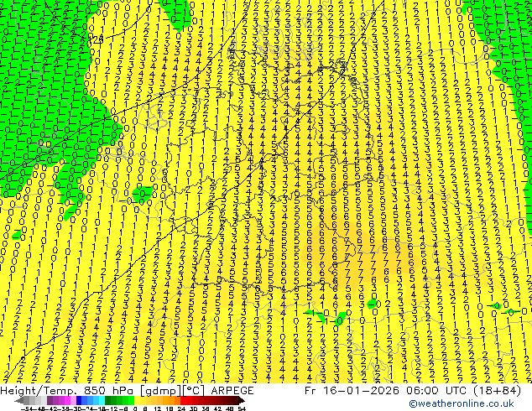Pick the dark blue legend swatch
The image size is (532, 411).
(79, 400)
